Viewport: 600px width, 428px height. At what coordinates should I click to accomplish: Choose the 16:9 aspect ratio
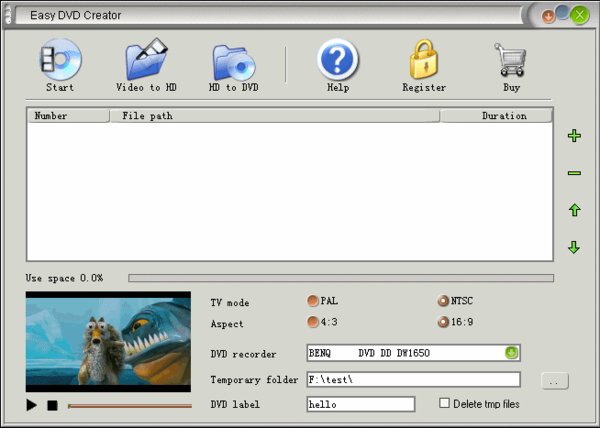coord(443,322)
